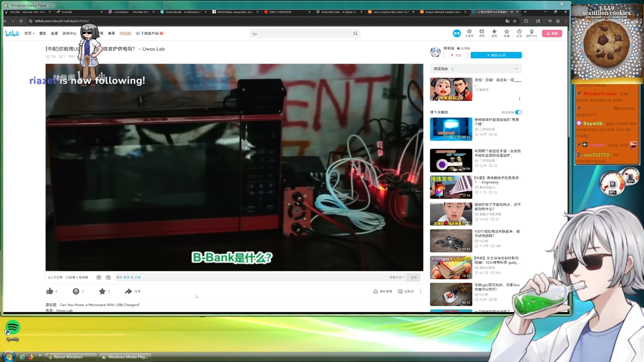This screenshot has height=362, width=644.
Task: Go back using the browser back arrow
Action: (5, 21)
